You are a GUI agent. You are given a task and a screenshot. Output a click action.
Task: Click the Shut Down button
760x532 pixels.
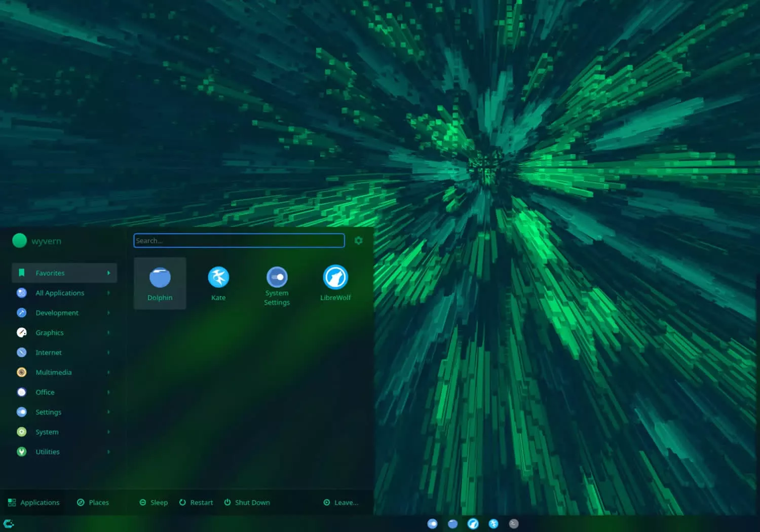coord(247,502)
